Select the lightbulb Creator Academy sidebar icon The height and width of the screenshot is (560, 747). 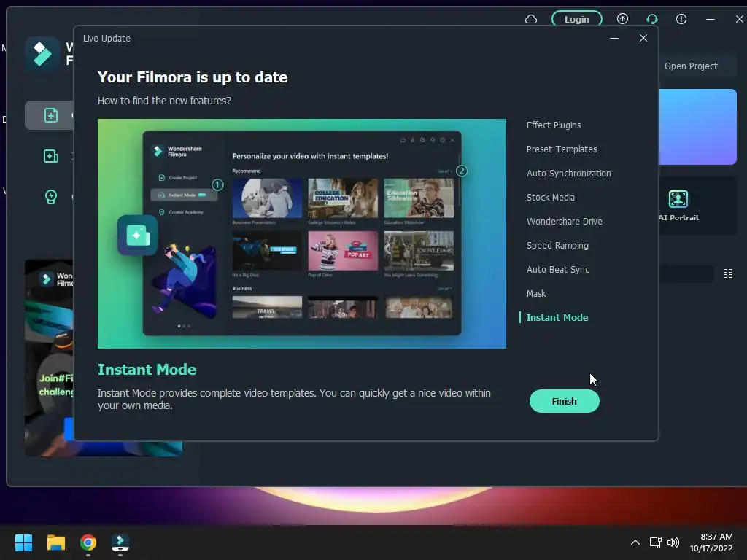[x=51, y=196]
